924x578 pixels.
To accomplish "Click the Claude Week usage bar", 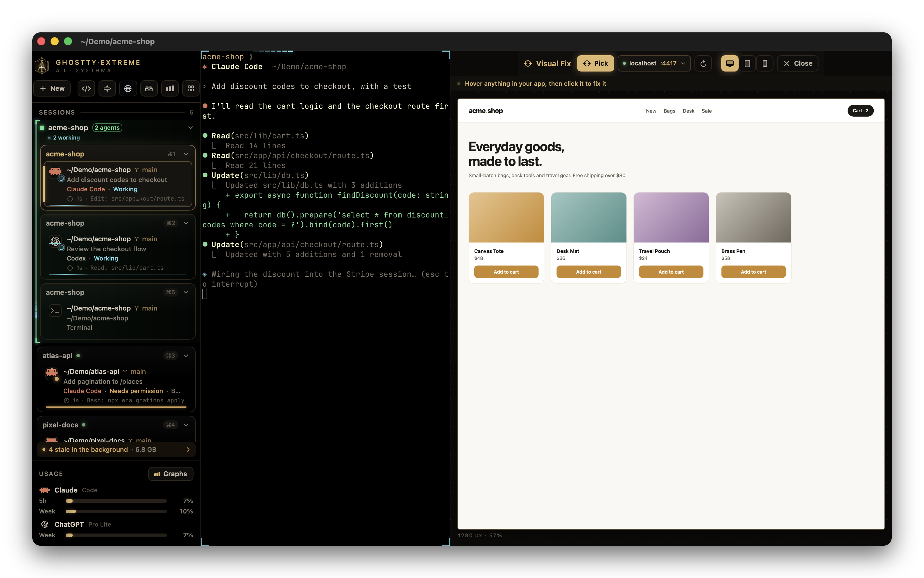I will tap(116, 511).
